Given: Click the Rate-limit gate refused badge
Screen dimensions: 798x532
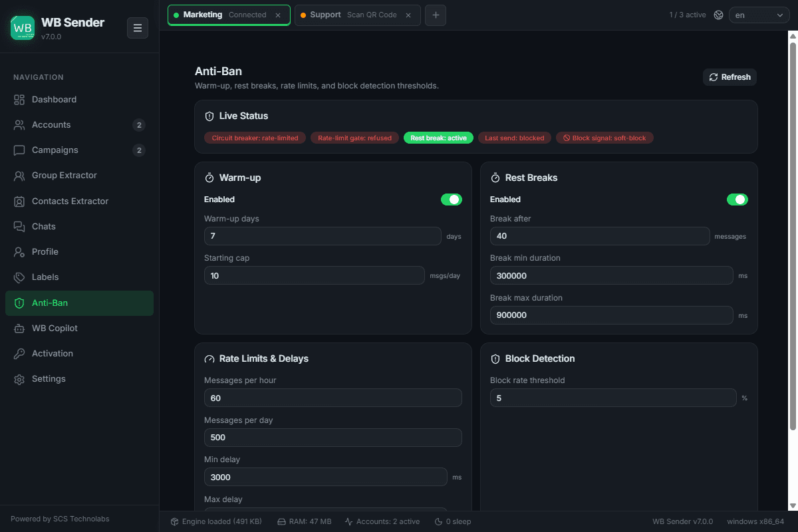Looking at the screenshot, I should pos(355,138).
